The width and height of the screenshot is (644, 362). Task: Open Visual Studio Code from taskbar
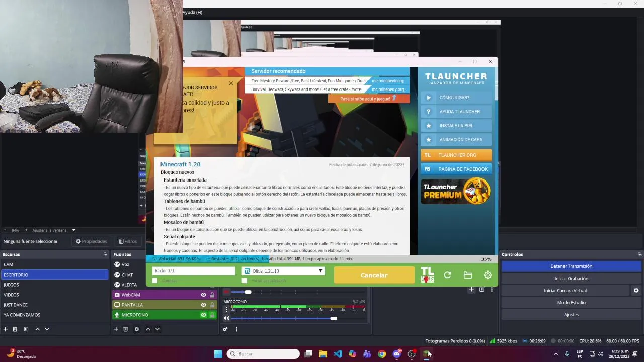[x=338, y=354]
